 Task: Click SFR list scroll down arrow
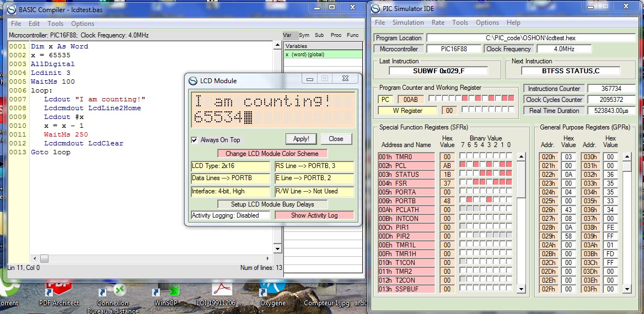click(x=521, y=289)
